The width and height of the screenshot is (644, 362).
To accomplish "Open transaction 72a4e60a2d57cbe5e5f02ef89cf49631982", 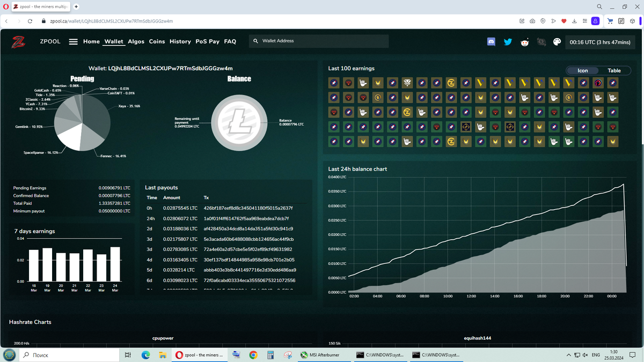I will pyautogui.click(x=248, y=249).
